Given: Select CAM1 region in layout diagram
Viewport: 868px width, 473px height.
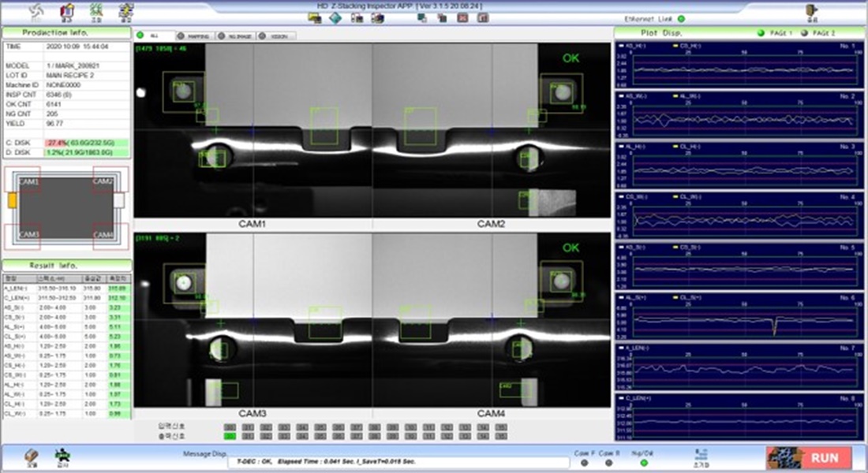Looking at the screenshot, I should pyautogui.click(x=28, y=181).
